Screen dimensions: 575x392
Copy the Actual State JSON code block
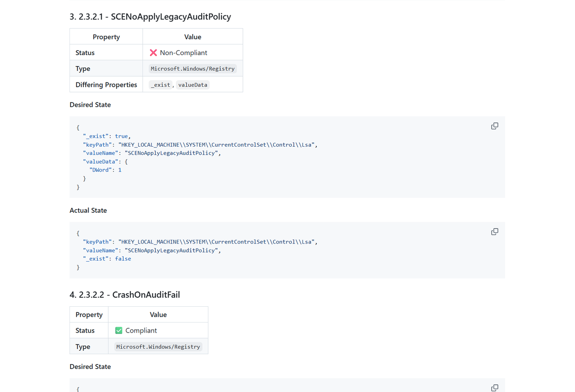494,231
